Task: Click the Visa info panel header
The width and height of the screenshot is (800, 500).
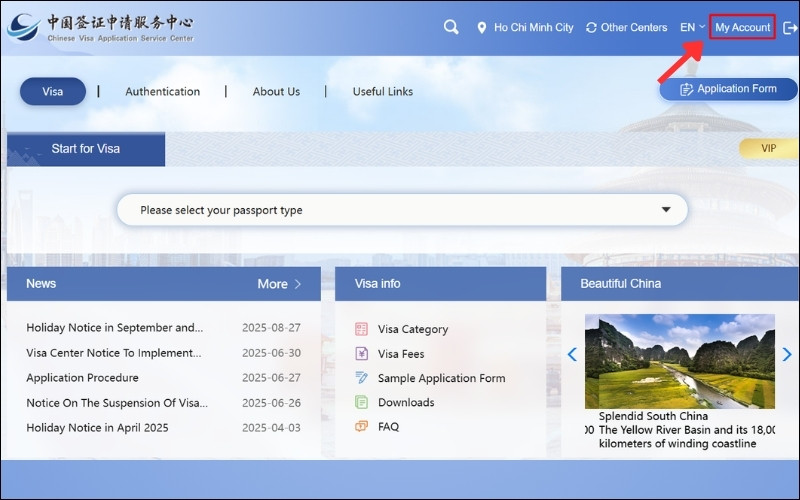Action: (x=440, y=284)
